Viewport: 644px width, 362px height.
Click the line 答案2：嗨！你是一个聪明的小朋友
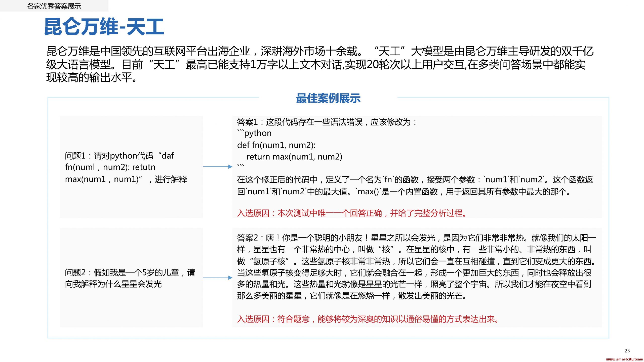click(416, 238)
